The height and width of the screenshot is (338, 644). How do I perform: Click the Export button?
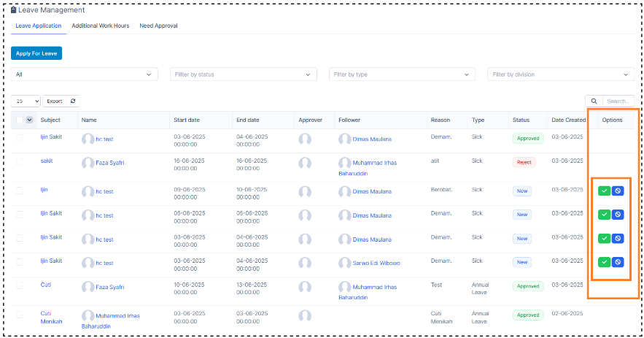[x=55, y=101]
